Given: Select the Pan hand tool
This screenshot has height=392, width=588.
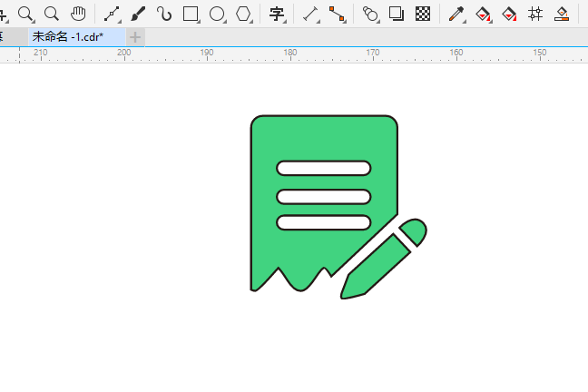Looking at the screenshot, I should [x=78, y=15].
